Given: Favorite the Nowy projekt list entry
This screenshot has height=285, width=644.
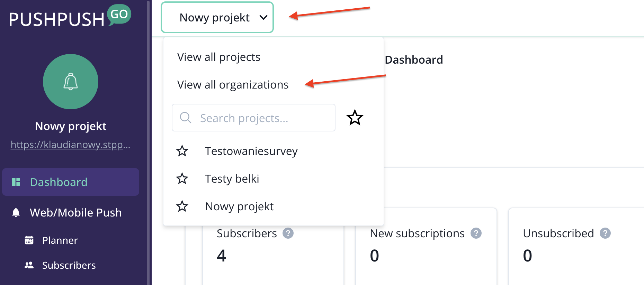Looking at the screenshot, I should [182, 206].
